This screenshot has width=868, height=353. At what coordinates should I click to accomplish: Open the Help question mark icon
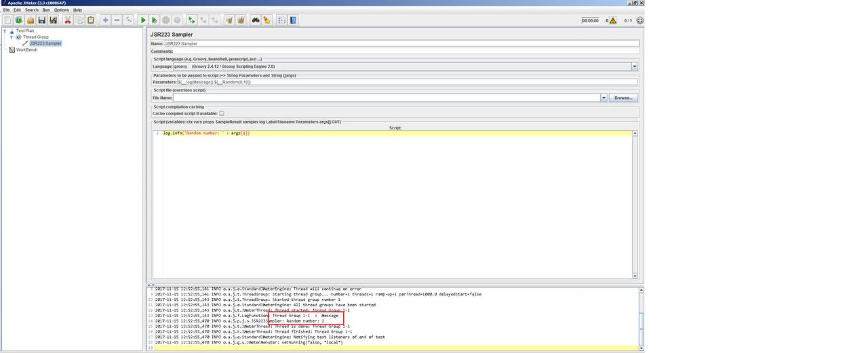click(x=293, y=20)
